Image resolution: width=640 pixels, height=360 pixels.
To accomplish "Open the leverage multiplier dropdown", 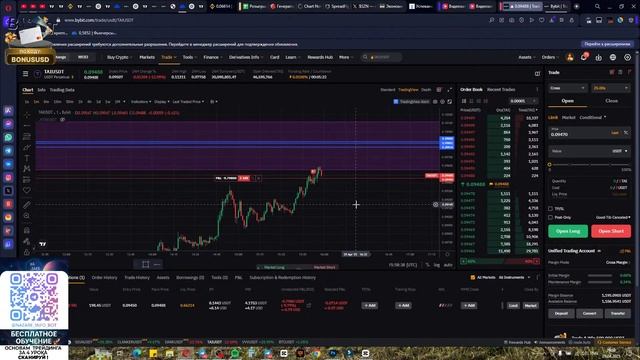I will (x=611, y=88).
